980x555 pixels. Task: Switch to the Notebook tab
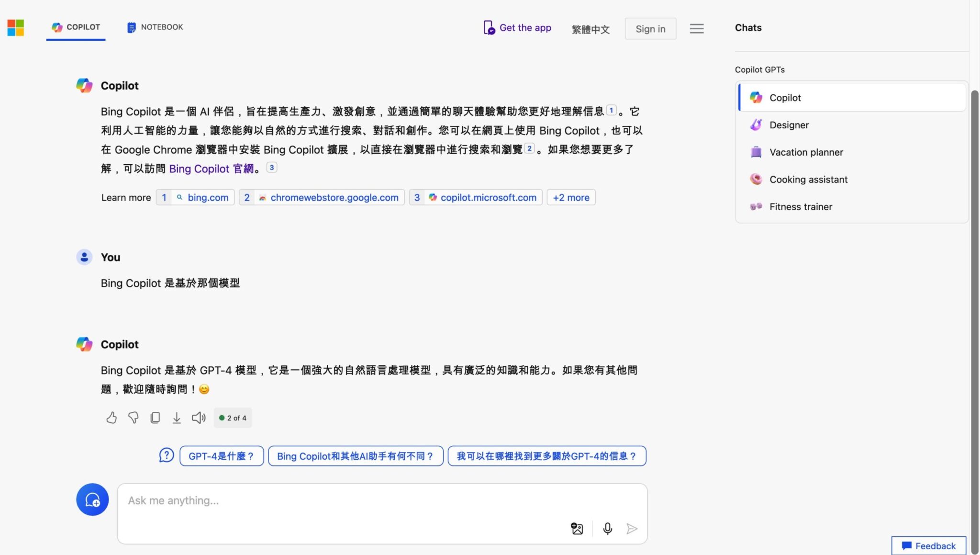(155, 27)
